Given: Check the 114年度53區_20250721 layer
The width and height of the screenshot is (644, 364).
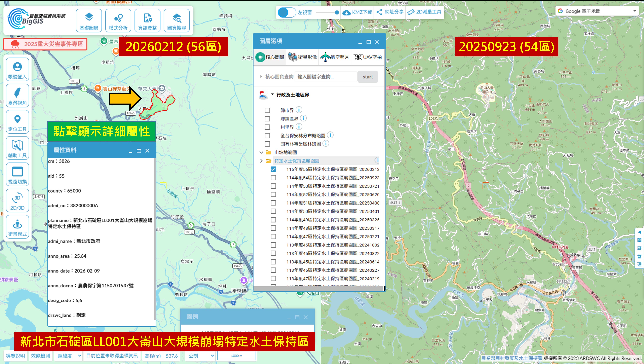Looking at the screenshot, I should (x=273, y=186).
